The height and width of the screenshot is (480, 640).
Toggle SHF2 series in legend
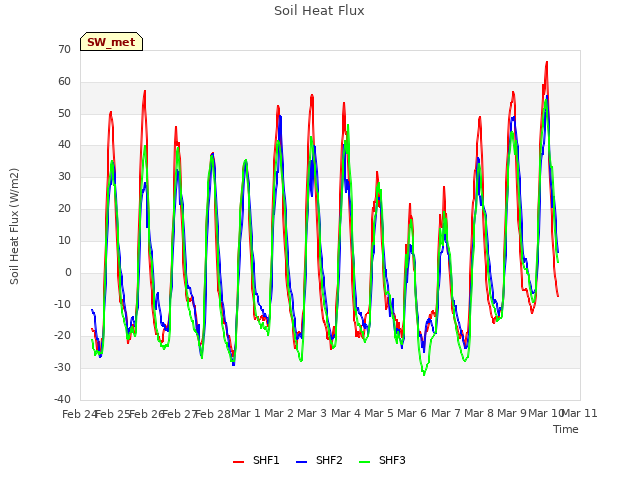pyautogui.click(x=319, y=460)
